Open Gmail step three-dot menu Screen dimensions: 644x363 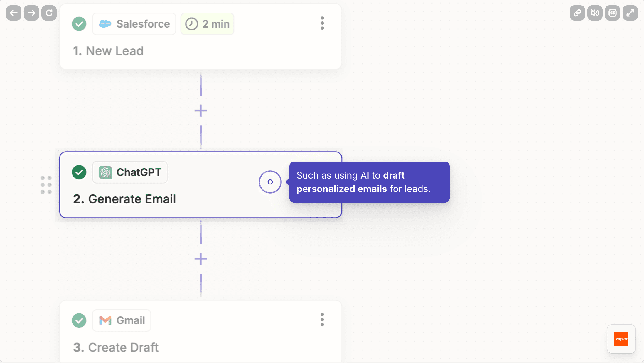tap(322, 320)
